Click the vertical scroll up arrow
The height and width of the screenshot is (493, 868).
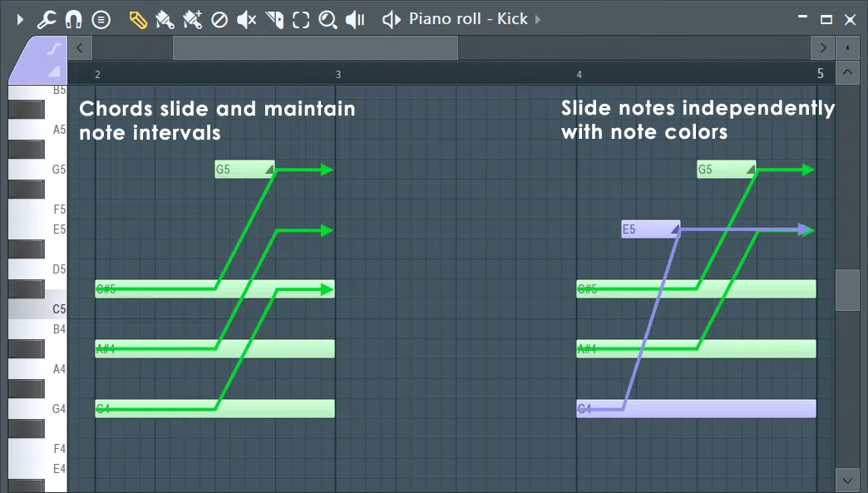[847, 72]
